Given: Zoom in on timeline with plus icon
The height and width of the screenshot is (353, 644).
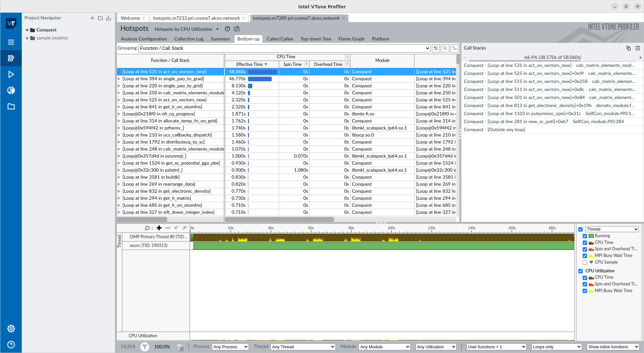Looking at the screenshot, I should coord(159,228).
